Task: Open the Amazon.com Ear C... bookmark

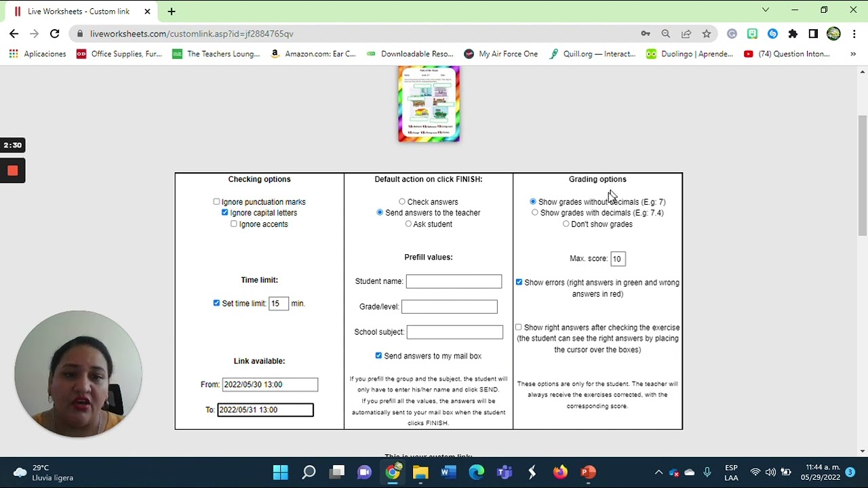Action: pos(313,54)
